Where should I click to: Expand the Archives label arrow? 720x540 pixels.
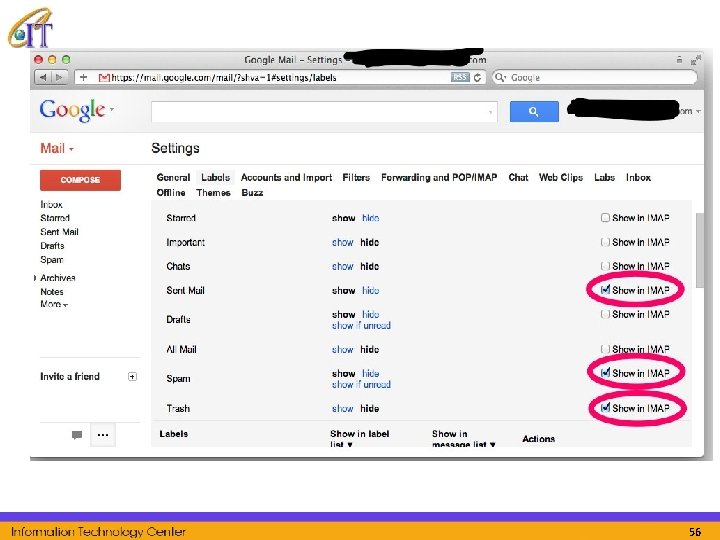35,278
